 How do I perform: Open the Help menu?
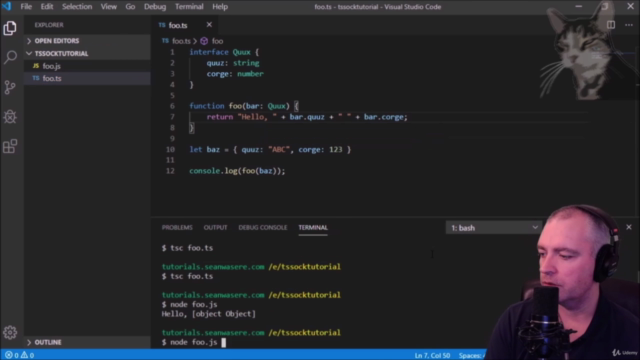(220, 7)
